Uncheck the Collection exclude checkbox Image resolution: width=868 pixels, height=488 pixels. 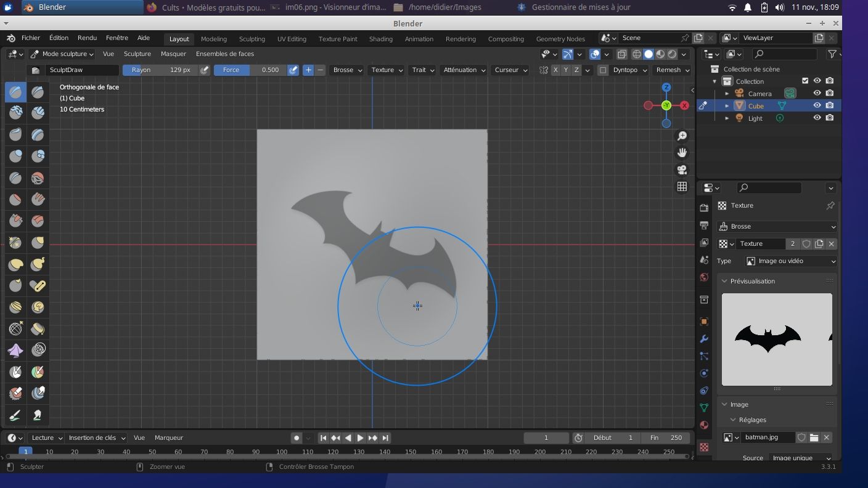[x=805, y=81]
